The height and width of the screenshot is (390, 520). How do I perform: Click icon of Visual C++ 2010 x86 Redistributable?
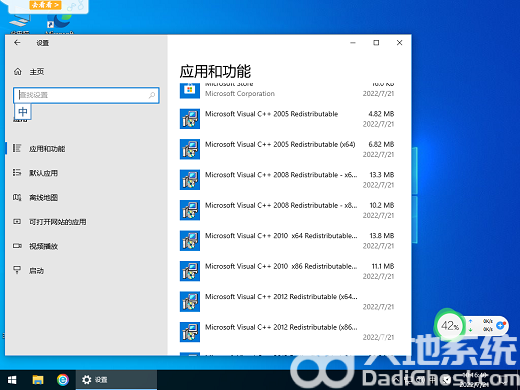[x=190, y=271]
